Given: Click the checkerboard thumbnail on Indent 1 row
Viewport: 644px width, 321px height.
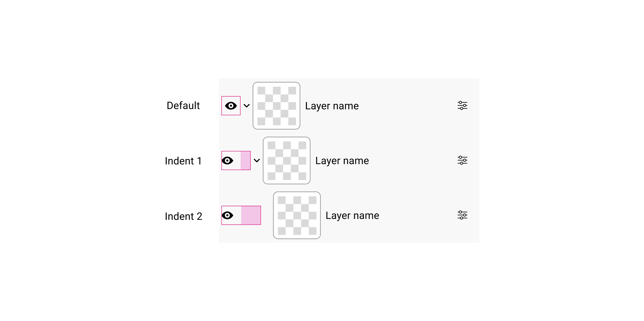Looking at the screenshot, I should click(287, 160).
